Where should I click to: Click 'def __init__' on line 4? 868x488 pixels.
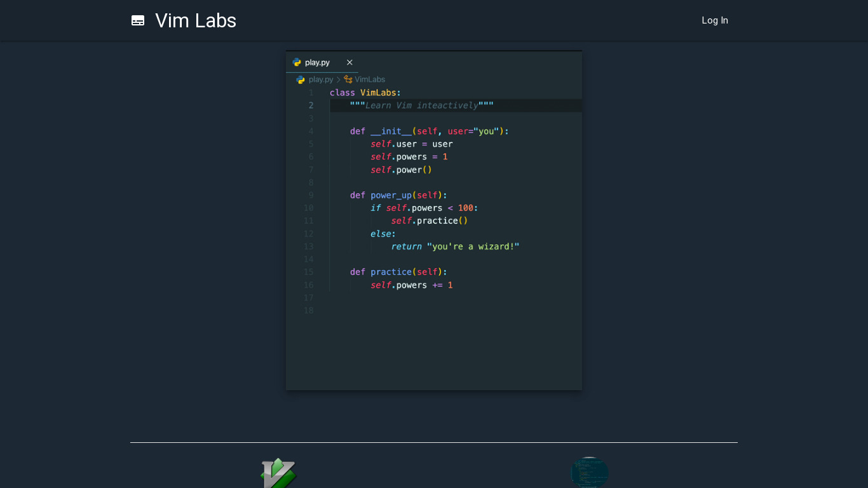381,132
